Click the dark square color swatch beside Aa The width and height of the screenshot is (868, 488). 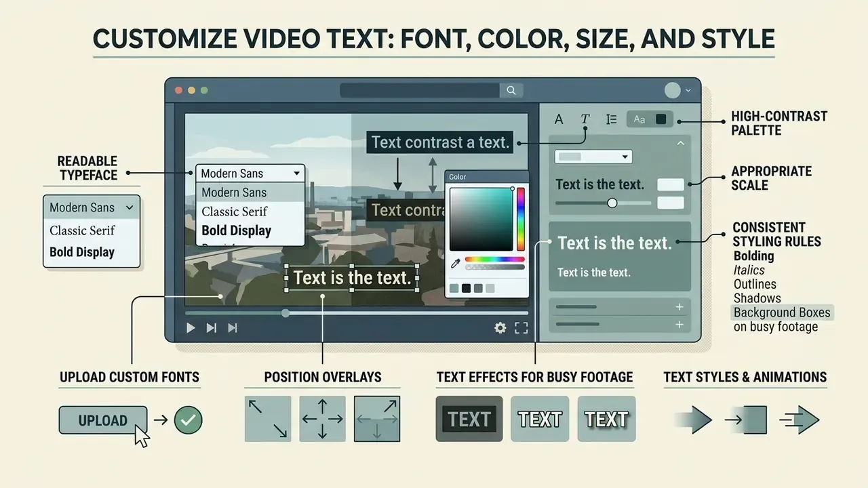661,119
